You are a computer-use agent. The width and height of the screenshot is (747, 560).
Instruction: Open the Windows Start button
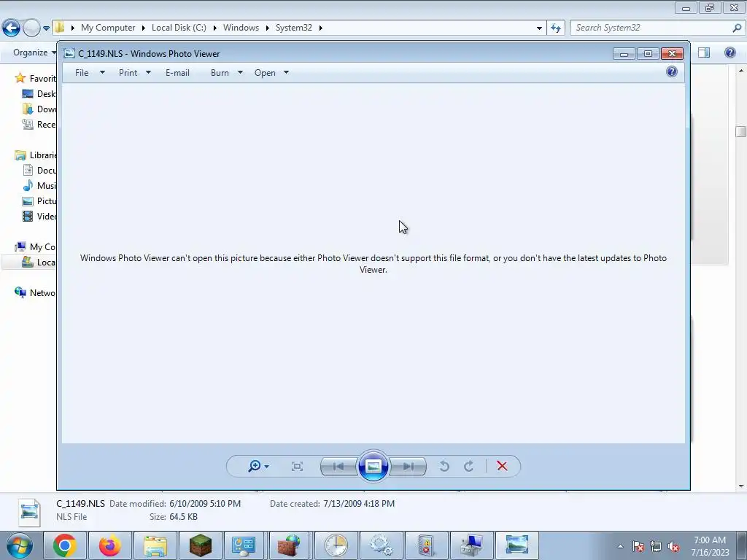tap(20, 545)
